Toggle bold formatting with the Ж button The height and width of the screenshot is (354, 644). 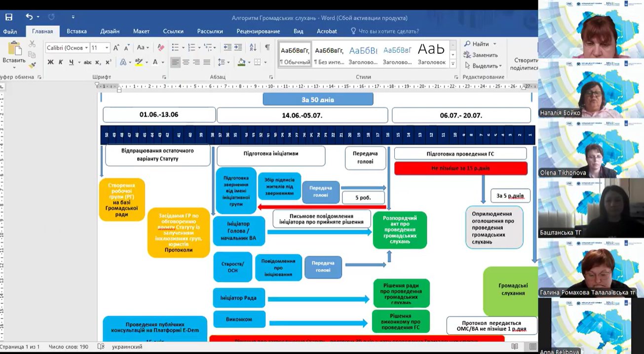[x=50, y=62]
